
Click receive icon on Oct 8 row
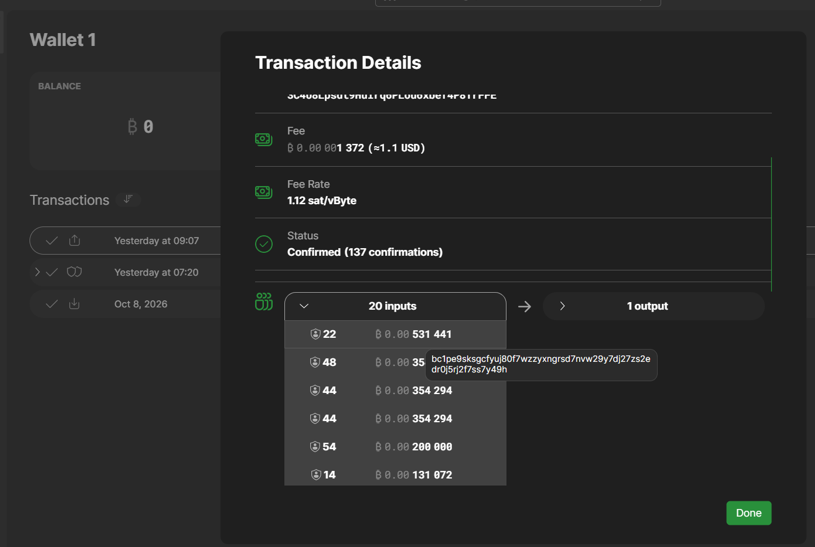(x=74, y=304)
